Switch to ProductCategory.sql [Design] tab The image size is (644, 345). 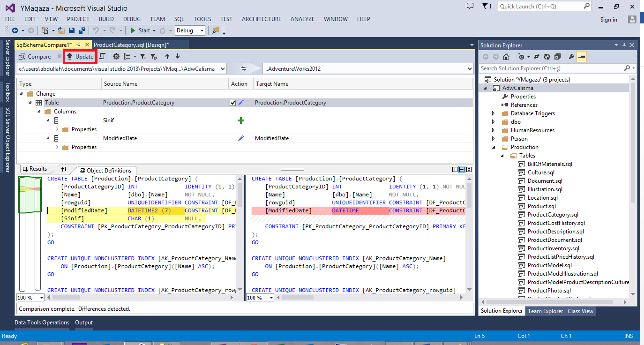pyautogui.click(x=131, y=45)
